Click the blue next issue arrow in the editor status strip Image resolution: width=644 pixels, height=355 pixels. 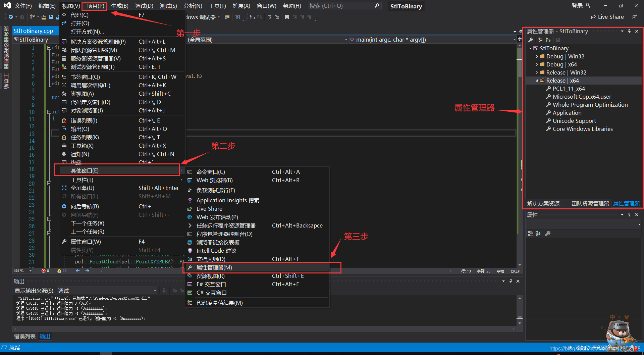point(88,271)
